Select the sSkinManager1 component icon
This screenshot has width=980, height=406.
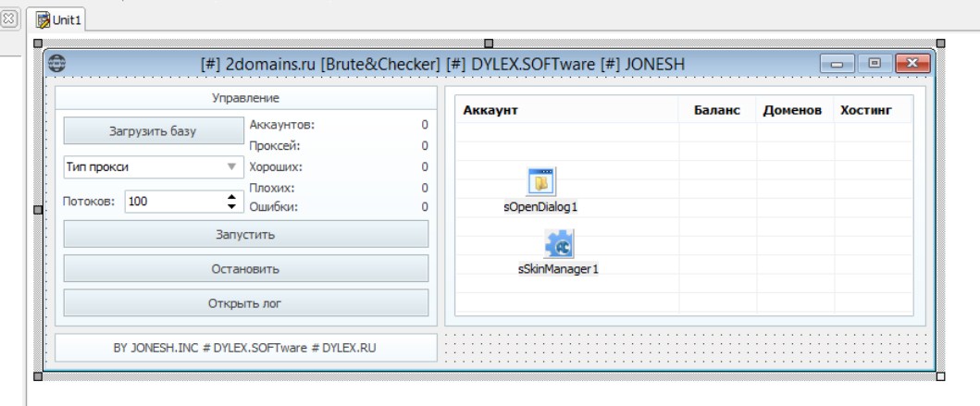tap(559, 244)
